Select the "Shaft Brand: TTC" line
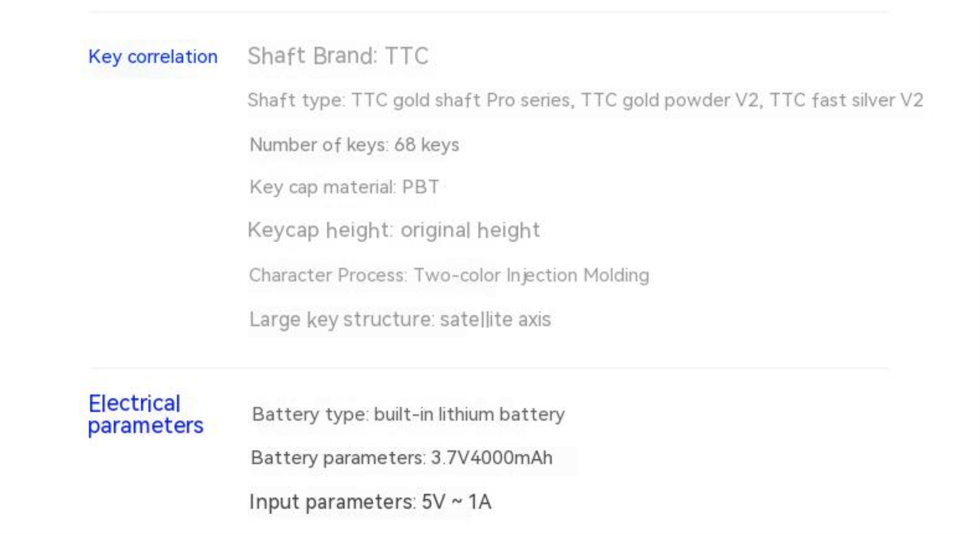 pos(338,56)
